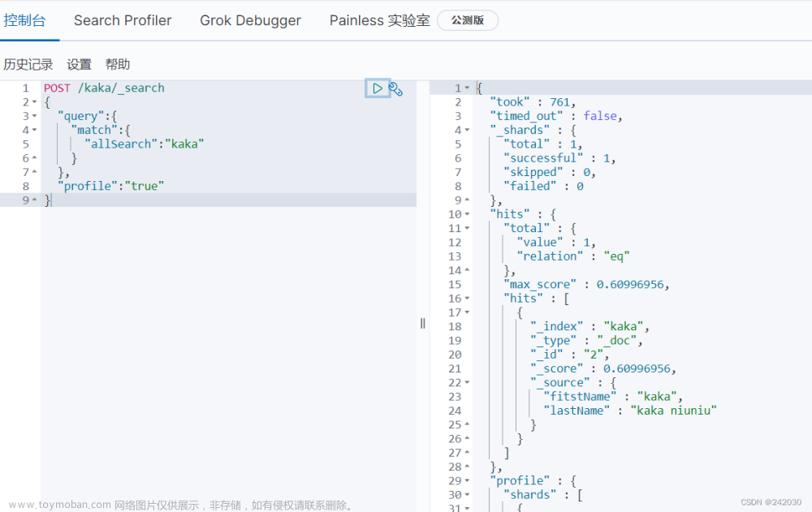Open the Grok Debugger tab
Viewport: 812px width, 512px height.
pyautogui.click(x=250, y=21)
